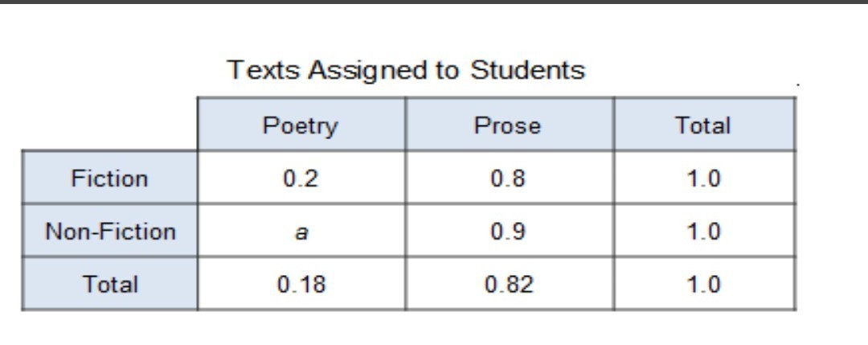Click the word Texts in the title

[x=264, y=70]
